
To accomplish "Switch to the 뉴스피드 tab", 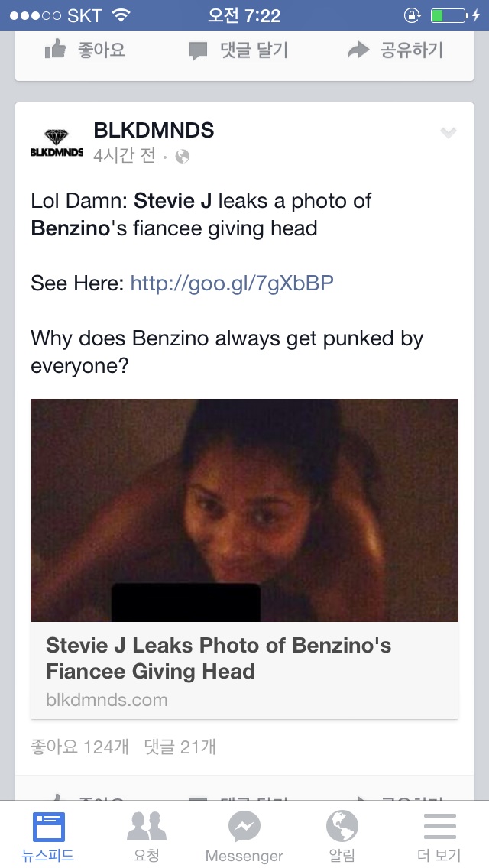I will coord(48,827).
